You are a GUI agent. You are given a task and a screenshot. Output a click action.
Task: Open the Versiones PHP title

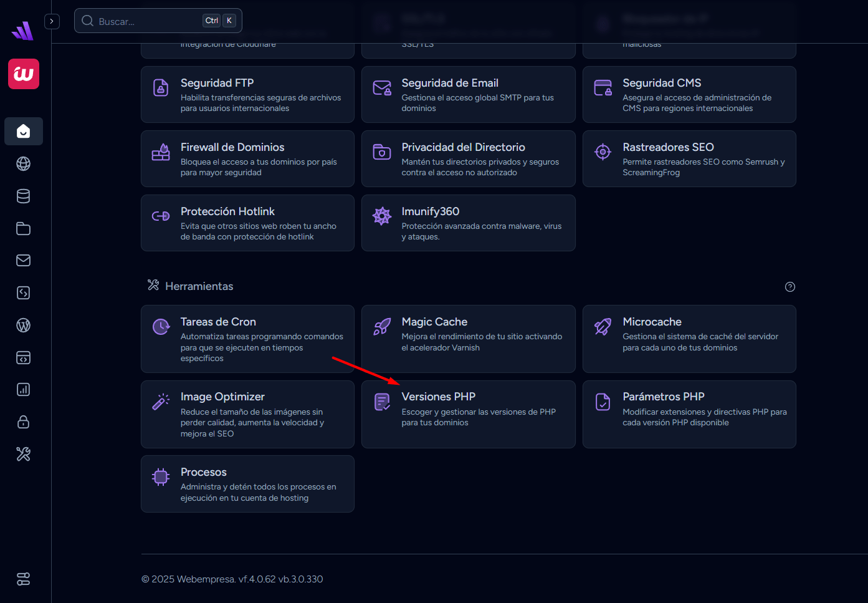[x=439, y=397]
